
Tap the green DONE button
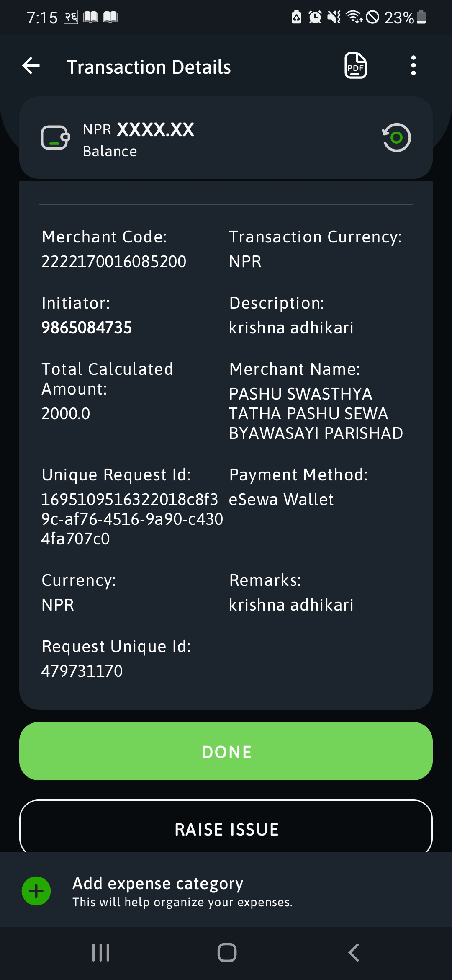pos(226,751)
